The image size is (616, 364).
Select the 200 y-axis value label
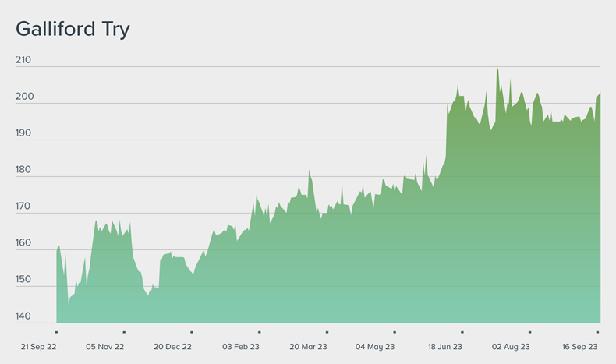[24, 97]
